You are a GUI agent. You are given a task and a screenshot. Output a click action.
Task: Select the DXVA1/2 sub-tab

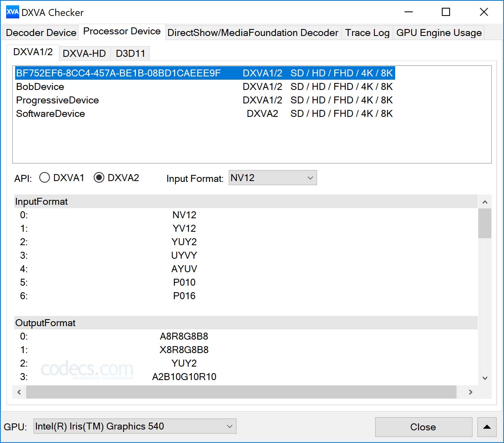33,52
